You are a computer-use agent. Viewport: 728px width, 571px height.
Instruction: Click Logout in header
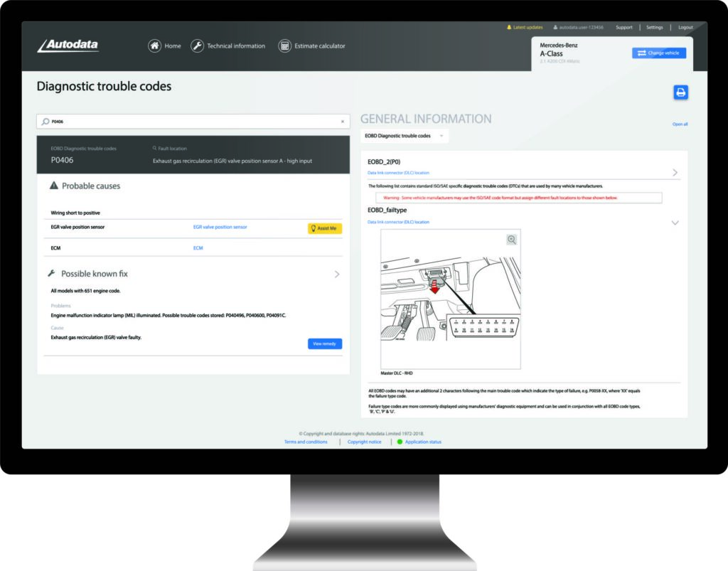(685, 28)
